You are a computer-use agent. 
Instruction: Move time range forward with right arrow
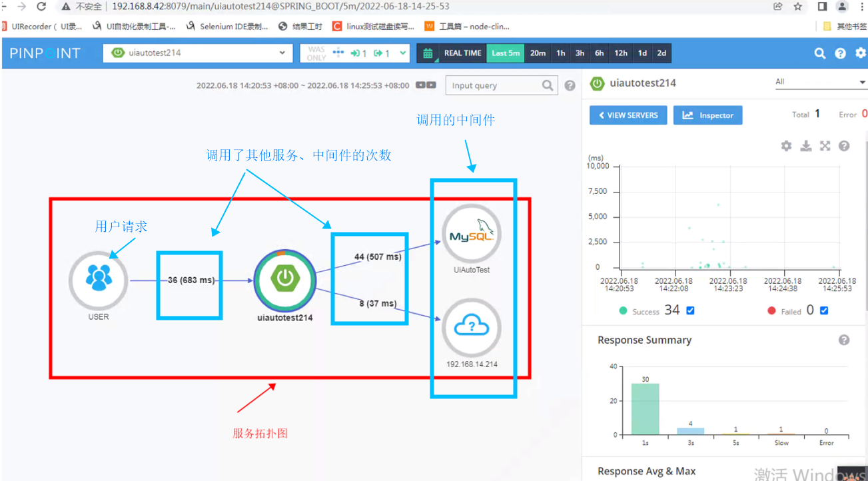pos(432,85)
